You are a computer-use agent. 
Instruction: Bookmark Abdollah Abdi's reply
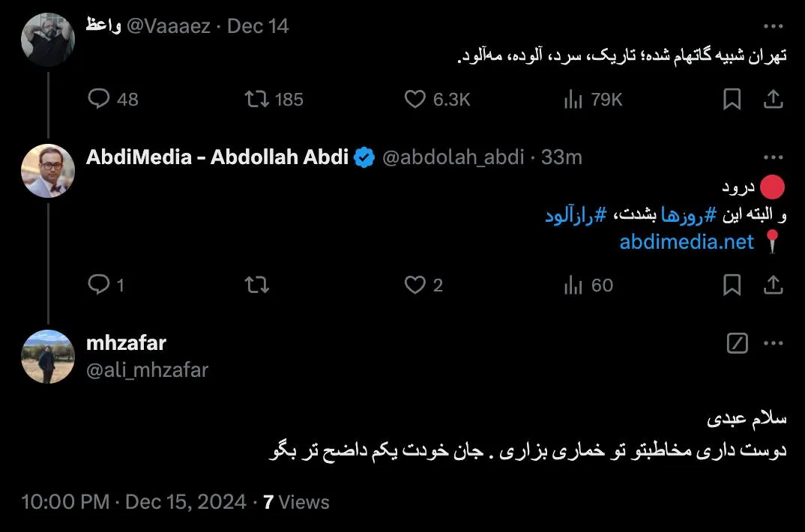[x=732, y=285]
